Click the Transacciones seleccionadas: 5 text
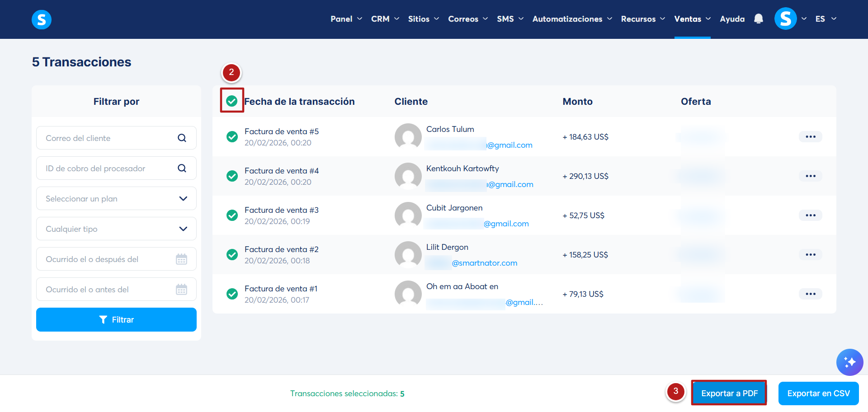Screen dimensions: 868x412 tap(347, 393)
